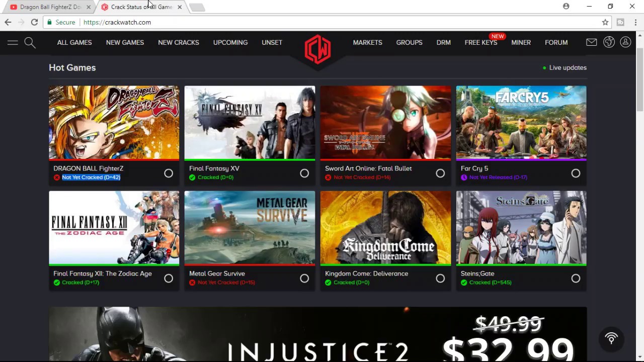Bookmark page with the star icon
Screen dimensions: 644x362
(x=605, y=22)
